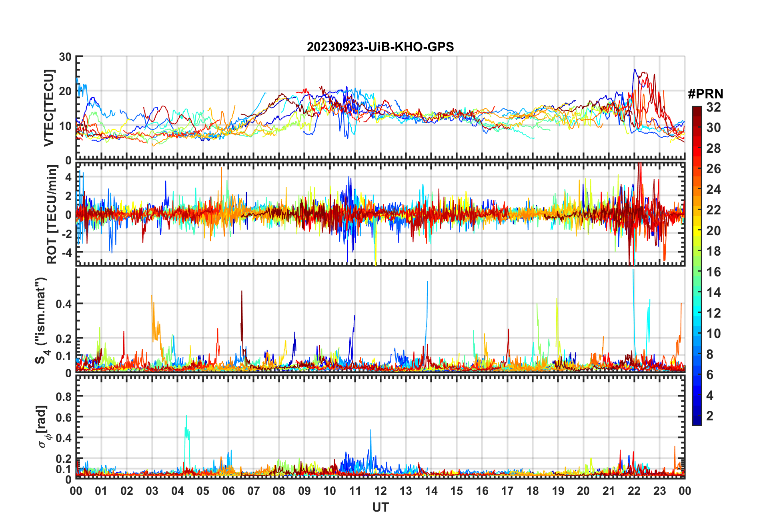Click the UT axis hour label "23"

pyautogui.click(x=660, y=491)
